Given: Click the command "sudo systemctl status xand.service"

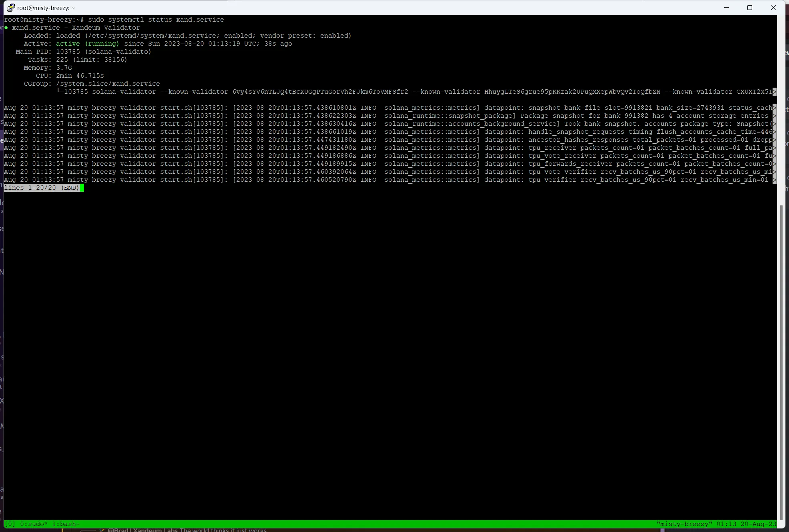Looking at the screenshot, I should point(156,20).
